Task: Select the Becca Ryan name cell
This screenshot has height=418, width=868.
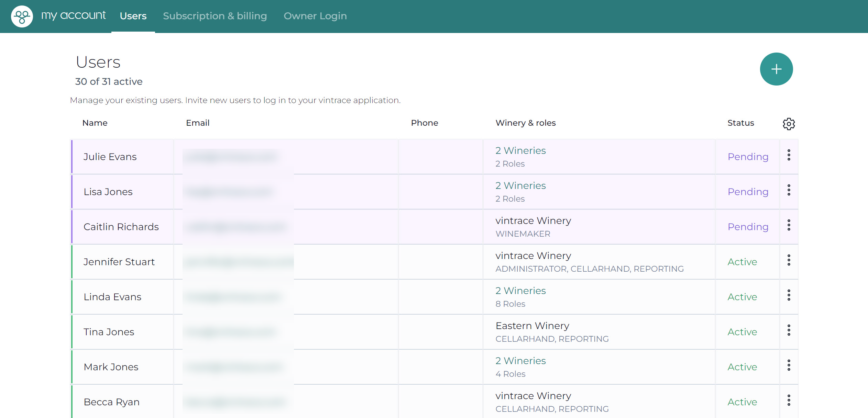Action: [x=123, y=402]
